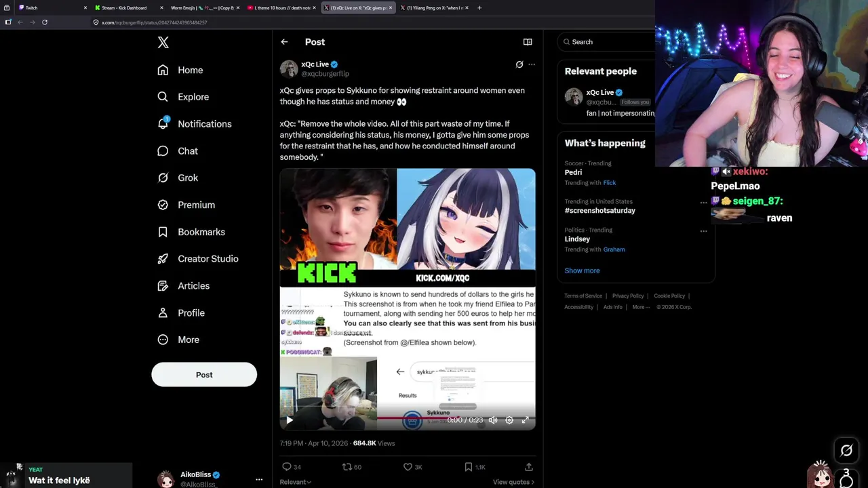The image size is (868, 488).
Task: Close the Twitch browser tab
Action: coord(85,7)
